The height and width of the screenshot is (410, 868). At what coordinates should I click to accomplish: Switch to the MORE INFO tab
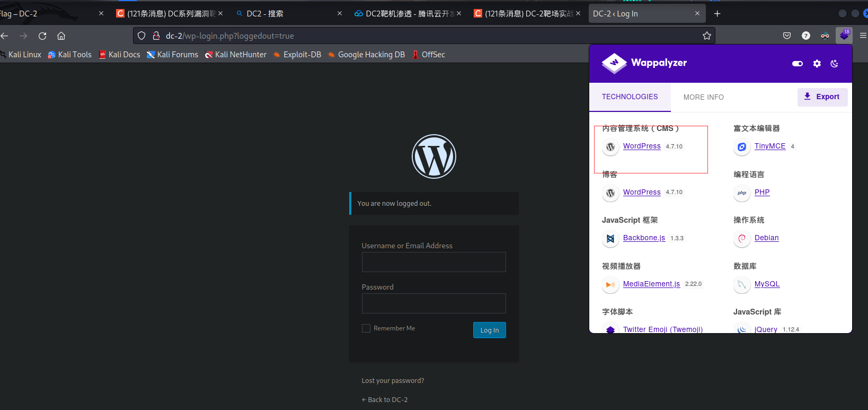(x=703, y=97)
